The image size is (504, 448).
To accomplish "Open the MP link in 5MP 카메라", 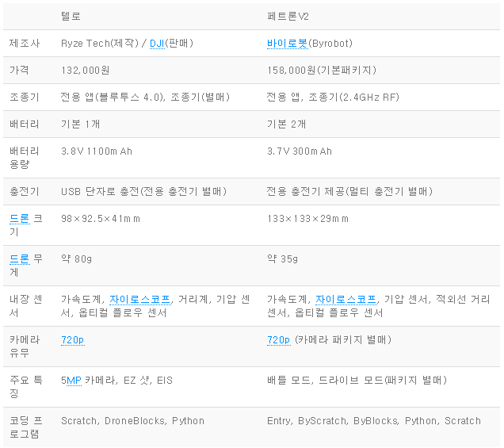I will pyautogui.click(x=74, y=381).
